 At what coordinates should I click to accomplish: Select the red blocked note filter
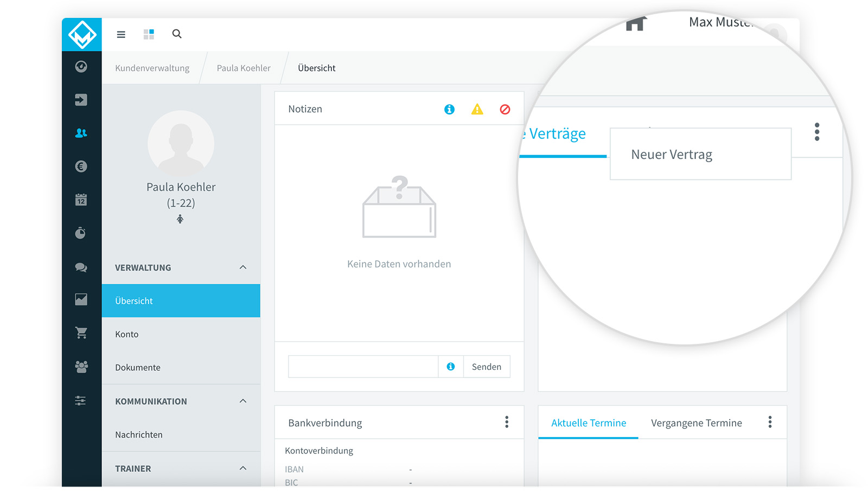pyautogui.click(x=505, y=110)
